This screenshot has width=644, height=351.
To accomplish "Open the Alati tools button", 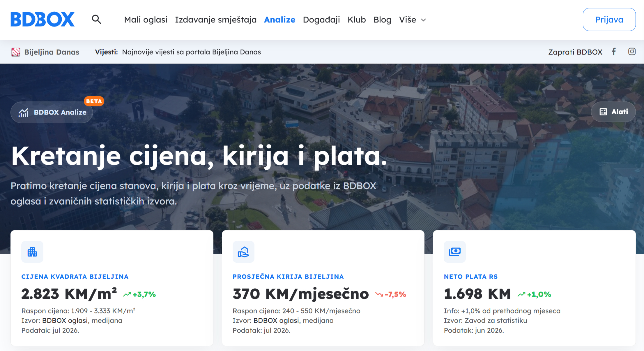I will point(613,112).
